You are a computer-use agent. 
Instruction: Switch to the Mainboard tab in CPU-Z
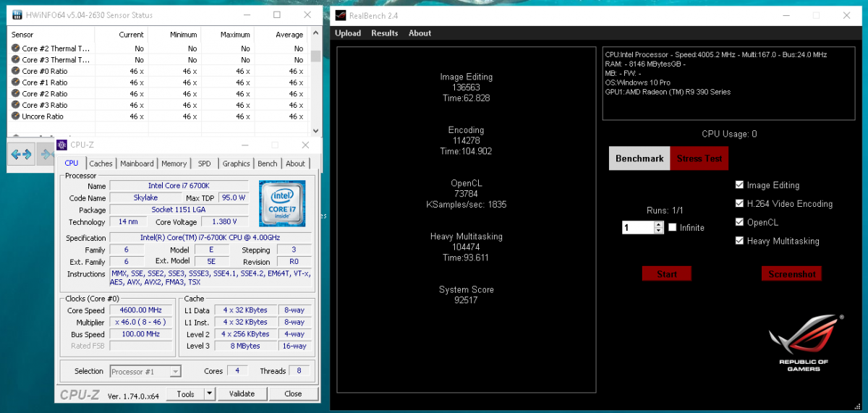[x=137, y=163]
